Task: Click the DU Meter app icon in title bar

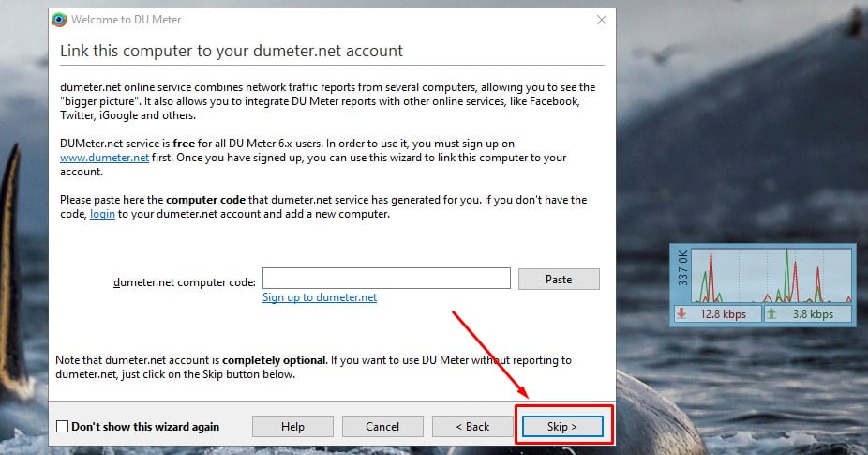Action: 59,20
